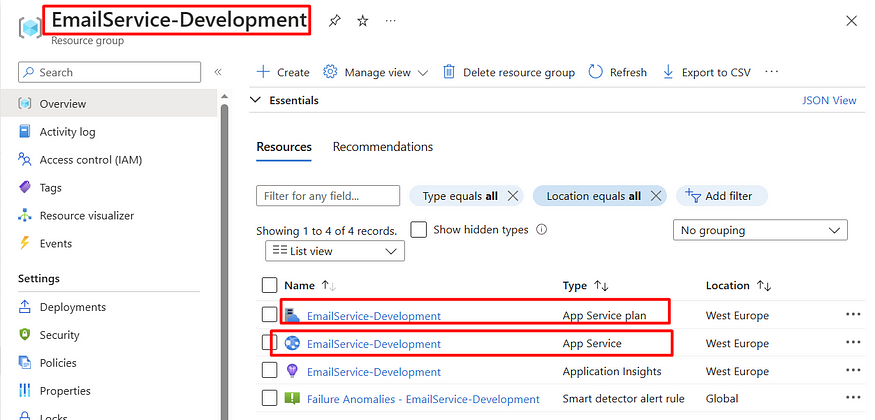Remove the Type equals all filter

click(x=512, y=196)
